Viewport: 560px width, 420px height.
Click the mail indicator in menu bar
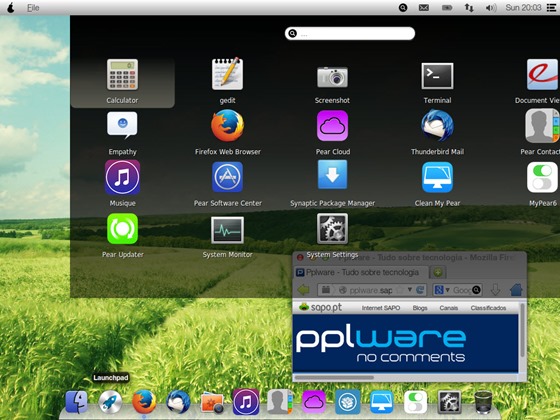click(424, 8)
